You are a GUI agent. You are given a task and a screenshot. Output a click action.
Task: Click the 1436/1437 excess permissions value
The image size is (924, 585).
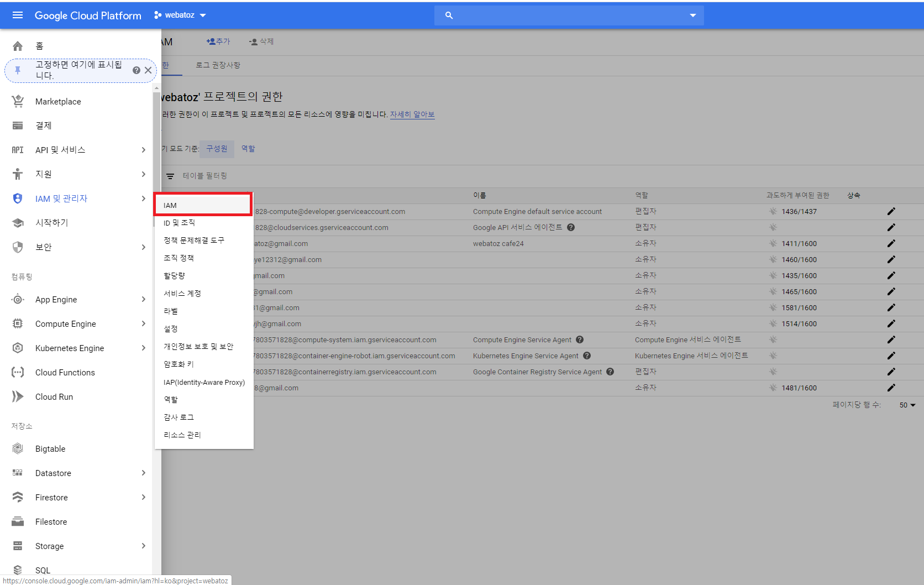click(x=799, y=212)
